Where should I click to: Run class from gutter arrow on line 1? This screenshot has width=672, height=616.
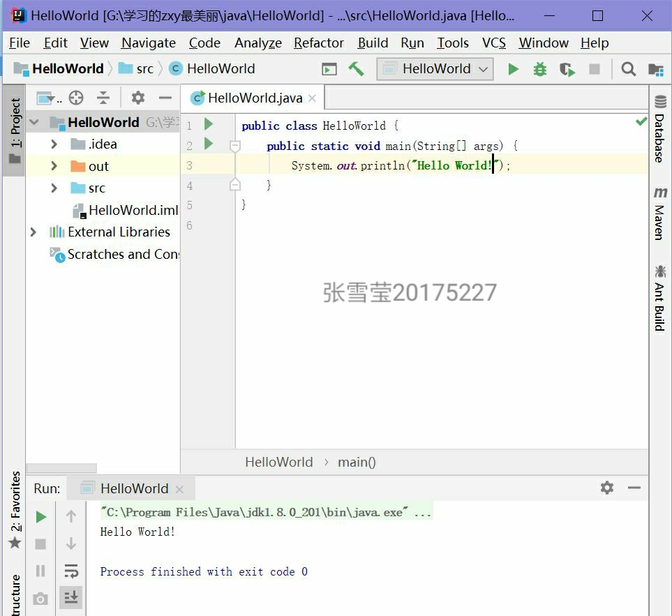tap(209, 124)
